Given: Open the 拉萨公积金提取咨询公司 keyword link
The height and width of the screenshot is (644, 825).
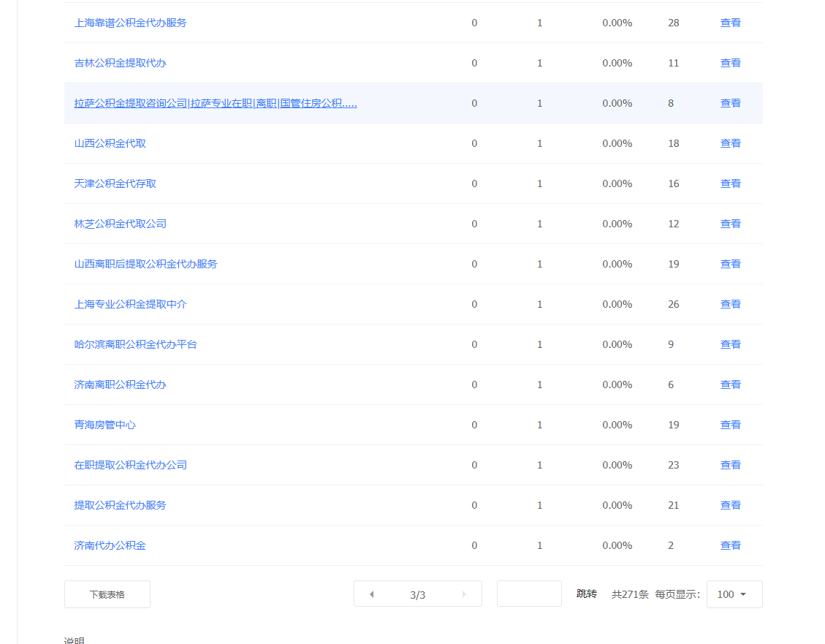Looking at the screenshot, I should (x=216, y=103).
